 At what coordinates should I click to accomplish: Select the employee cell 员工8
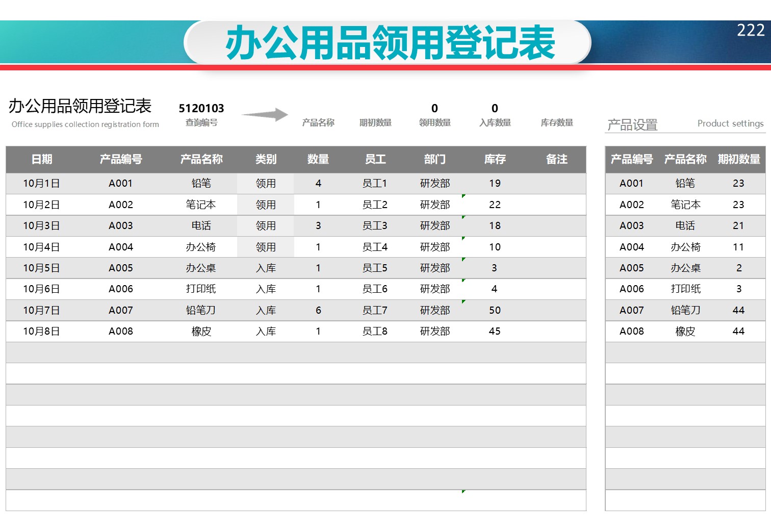point(375,331)
